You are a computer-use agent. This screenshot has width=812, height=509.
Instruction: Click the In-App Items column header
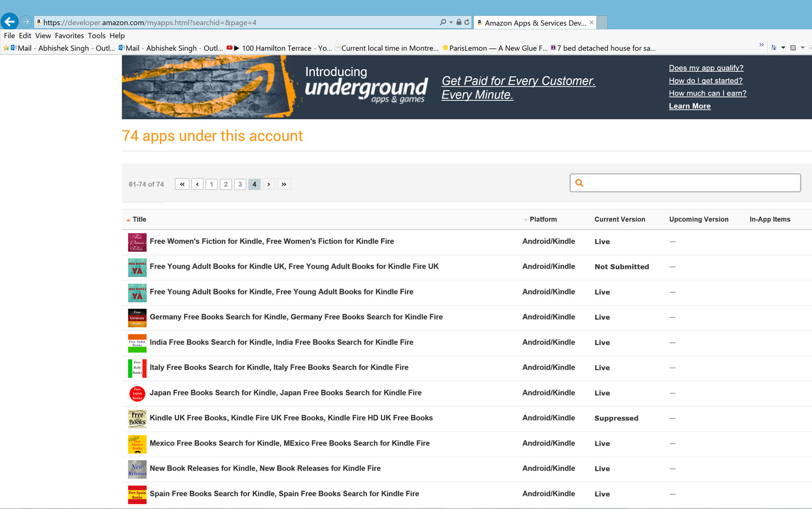pyautogui.click(x=769, y=219)
